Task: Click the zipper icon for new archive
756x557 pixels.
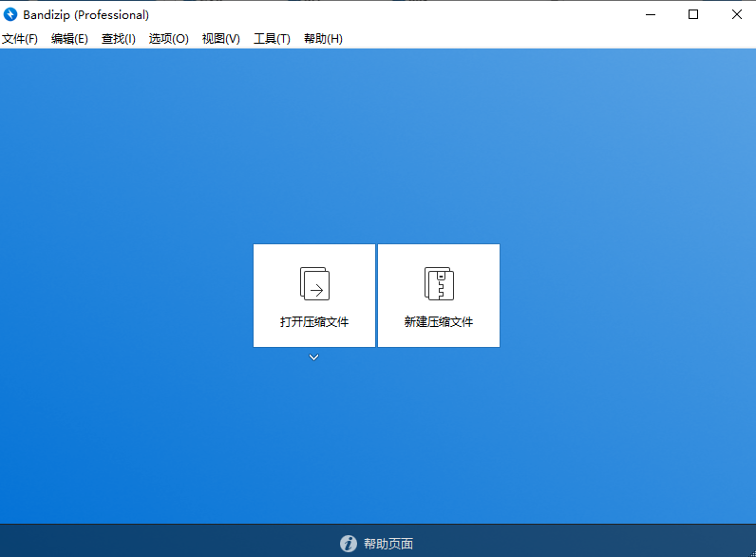Action: (x=439, y=283)
